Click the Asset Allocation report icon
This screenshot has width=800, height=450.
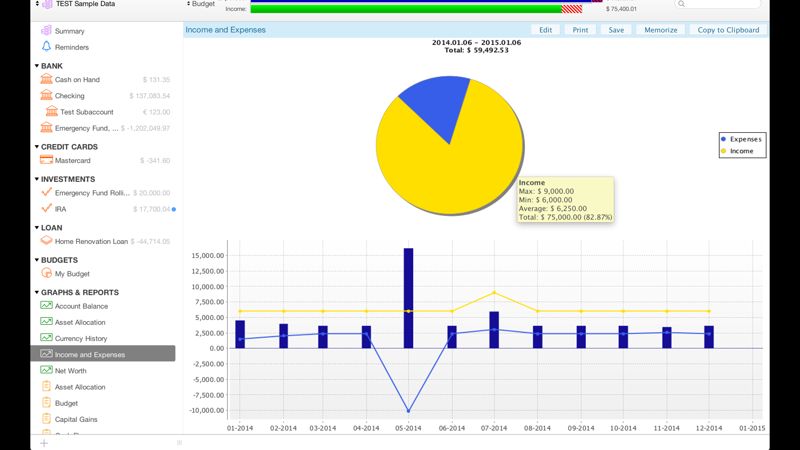click(x=46, y=386)
